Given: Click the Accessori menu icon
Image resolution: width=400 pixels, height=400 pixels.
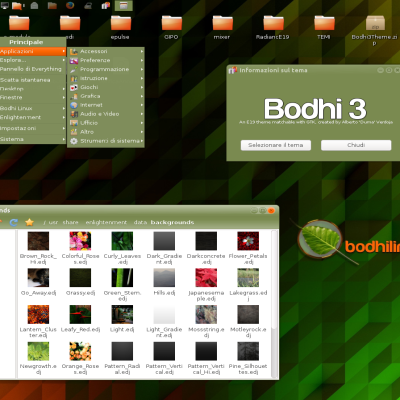Looking at the screenshot, I should 74,51.
